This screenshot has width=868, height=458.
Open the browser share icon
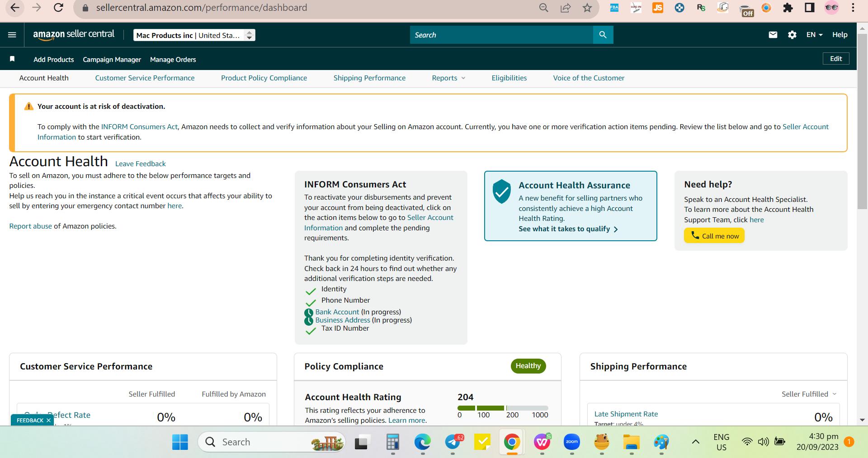pos(566,8)
